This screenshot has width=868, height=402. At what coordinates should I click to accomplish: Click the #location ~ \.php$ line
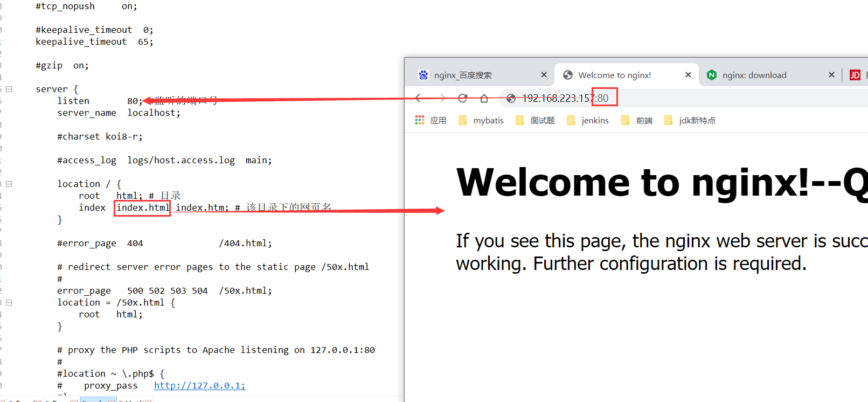[x=110, y=373]
